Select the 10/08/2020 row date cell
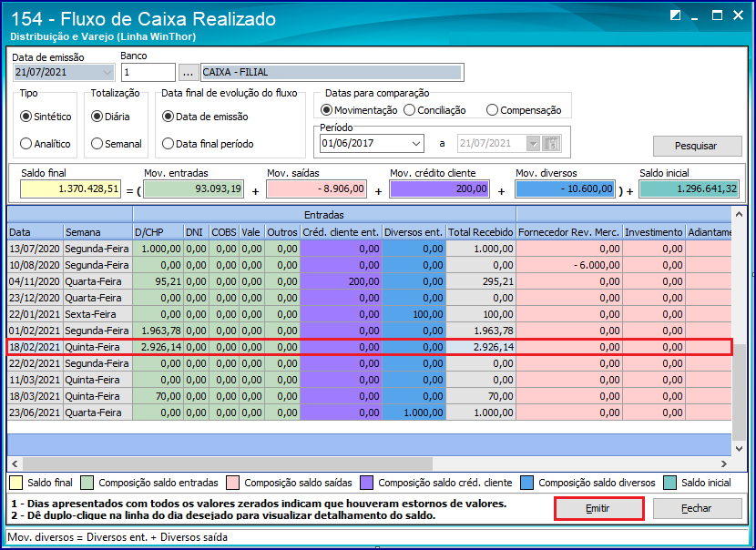 click(36, 265)
